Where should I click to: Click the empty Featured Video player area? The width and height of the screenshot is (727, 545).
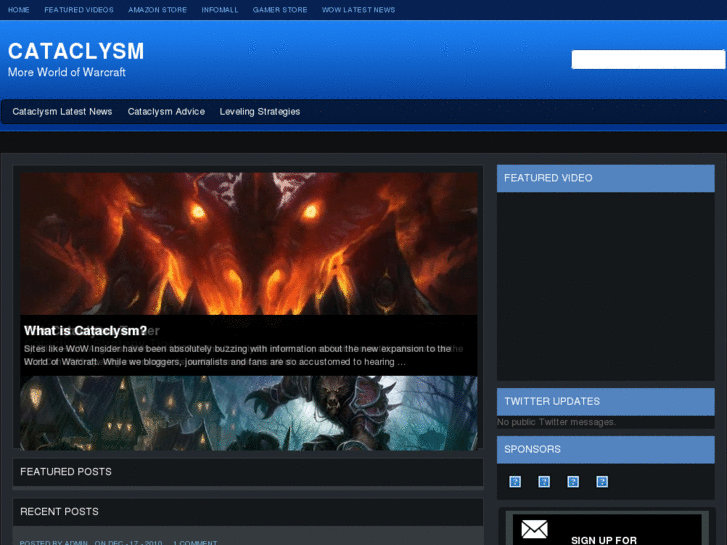tap(606, 287)
